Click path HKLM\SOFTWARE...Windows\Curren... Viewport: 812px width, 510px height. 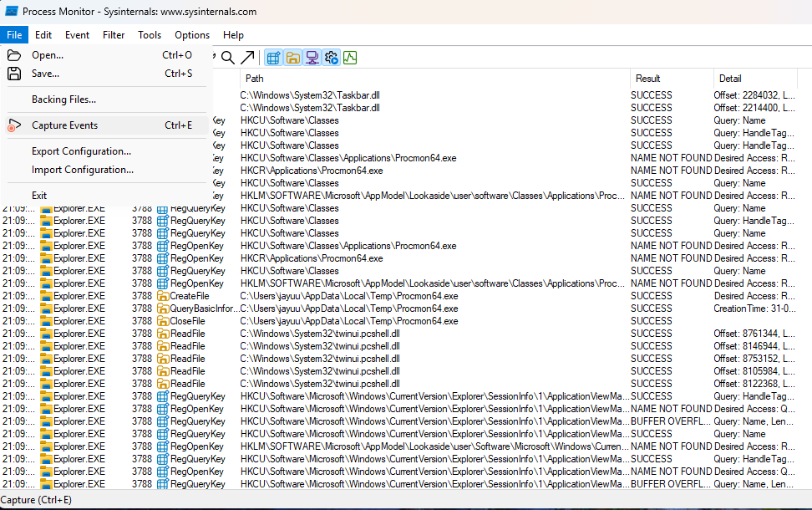[434, 446]
